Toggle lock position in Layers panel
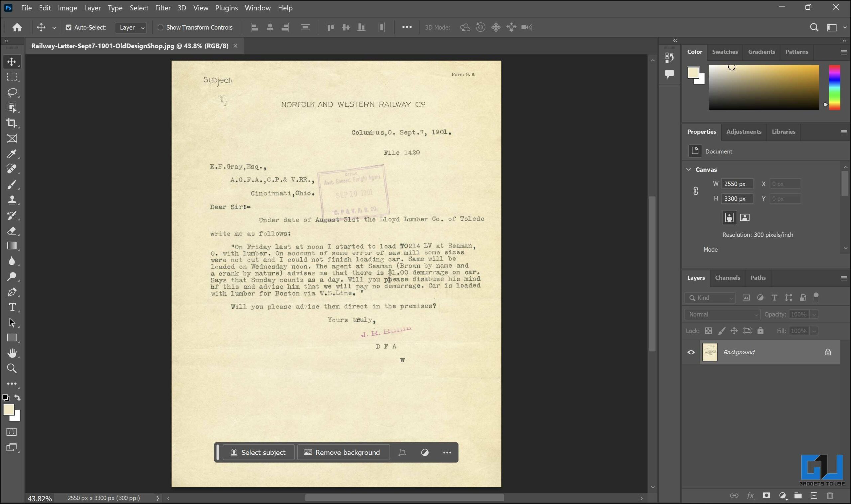 pos(734,331)
